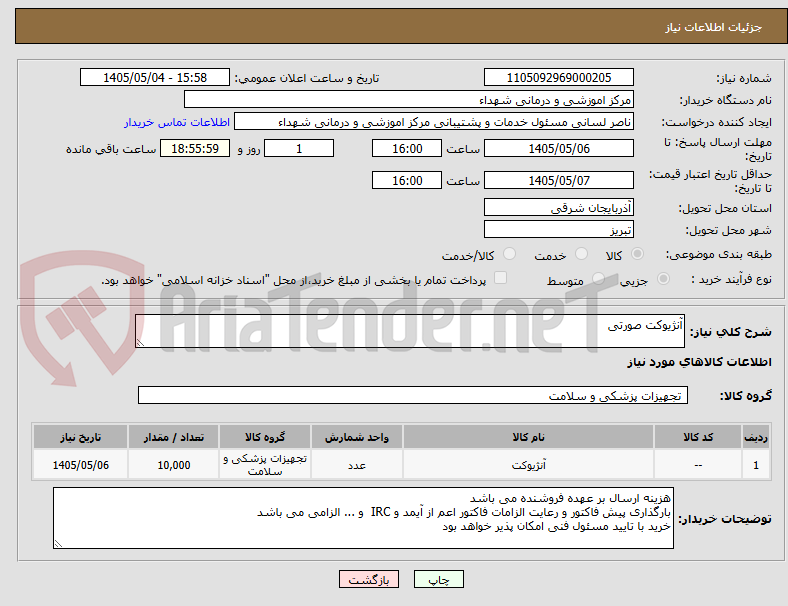788x606 pixels.
Task: Click the province field آذربایجان شرقی
Action: coord(558,207)
